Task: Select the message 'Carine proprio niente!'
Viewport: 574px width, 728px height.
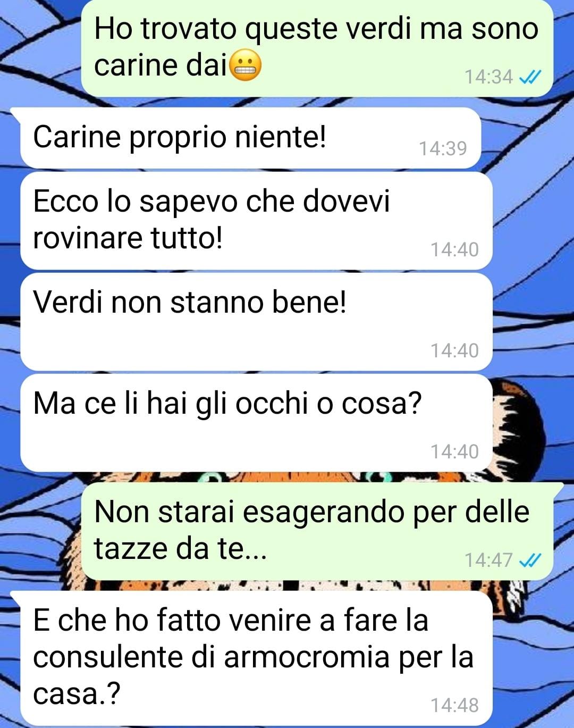Action: (250, 138)
